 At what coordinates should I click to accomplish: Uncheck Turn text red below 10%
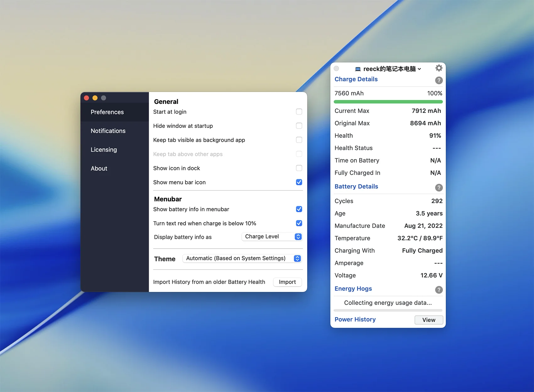click(x=299, y=223)
